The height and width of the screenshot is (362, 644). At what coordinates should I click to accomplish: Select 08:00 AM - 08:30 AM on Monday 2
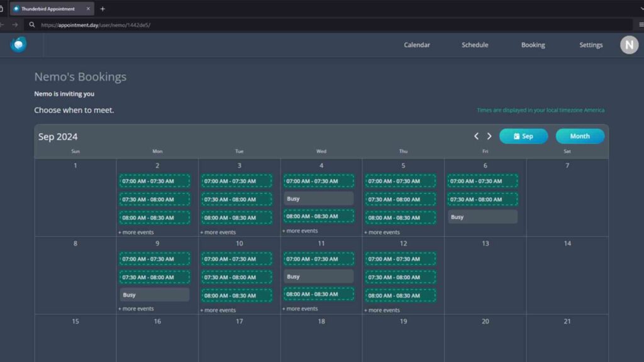(x=155, y=217)
